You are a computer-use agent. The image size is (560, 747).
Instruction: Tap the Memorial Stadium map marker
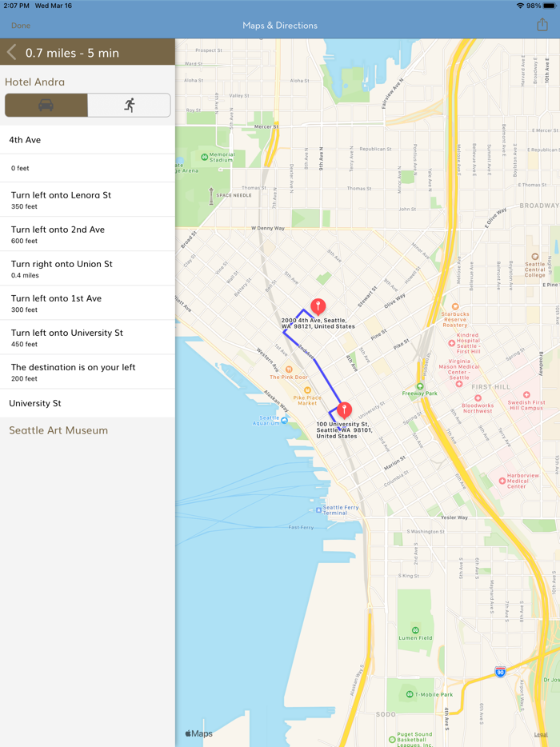[205, 156]
